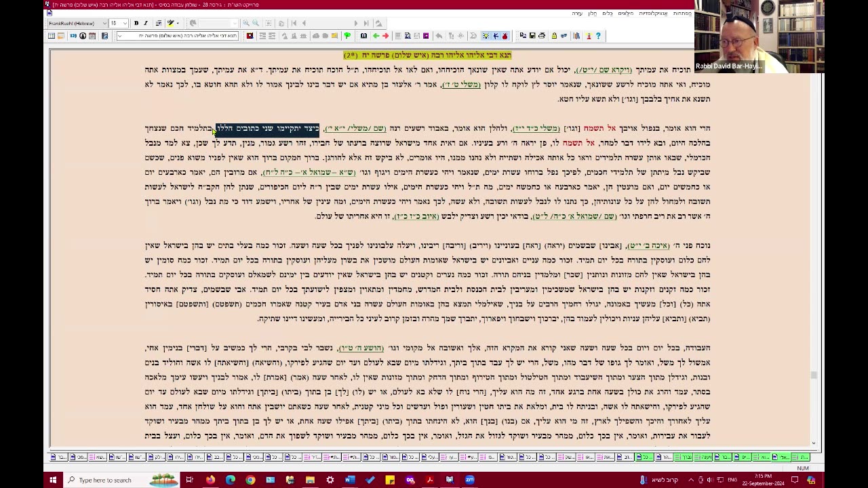
Task: Switch to the ויענה bottom tab
Action: (x=703, y=457)
